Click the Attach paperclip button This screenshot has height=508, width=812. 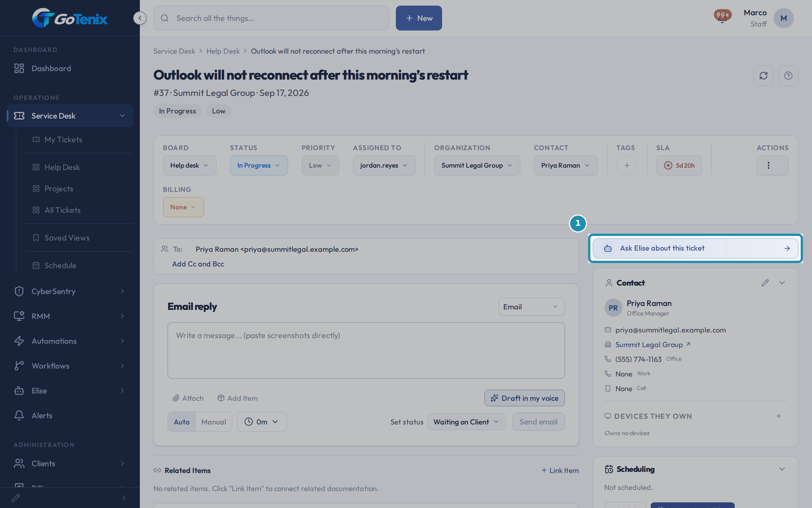tap(188, 398)
